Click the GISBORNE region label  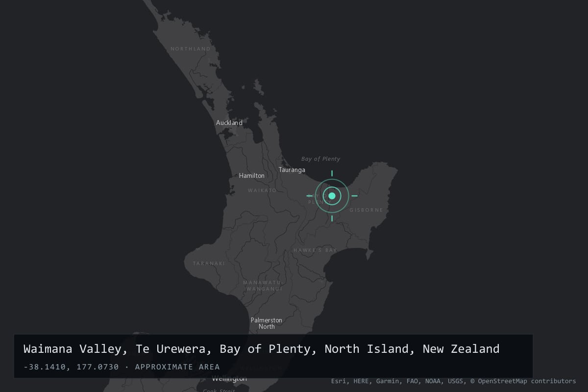pos(366,210)
